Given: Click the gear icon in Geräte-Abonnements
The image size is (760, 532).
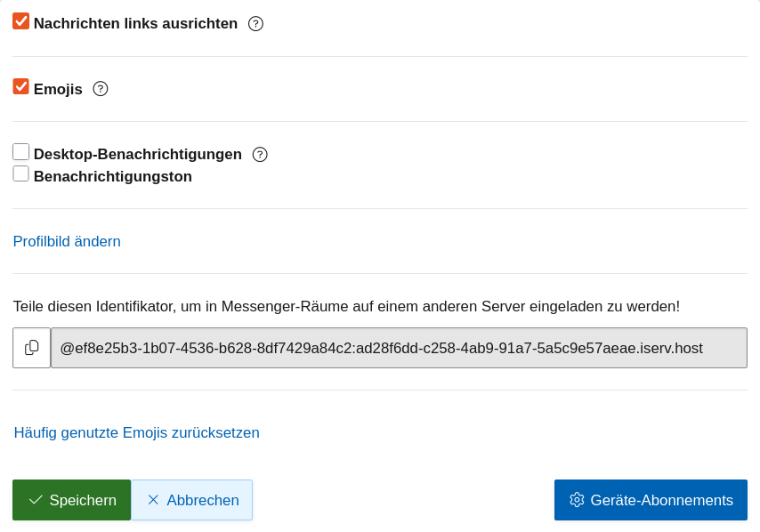Looking at the screenshot, I should click(577, 500).
